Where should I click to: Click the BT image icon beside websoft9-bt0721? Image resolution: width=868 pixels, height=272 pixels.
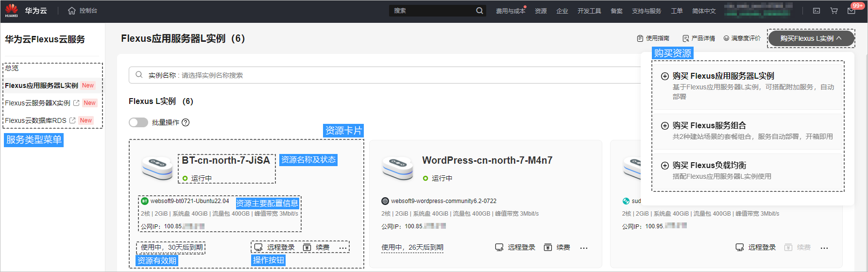145,201
